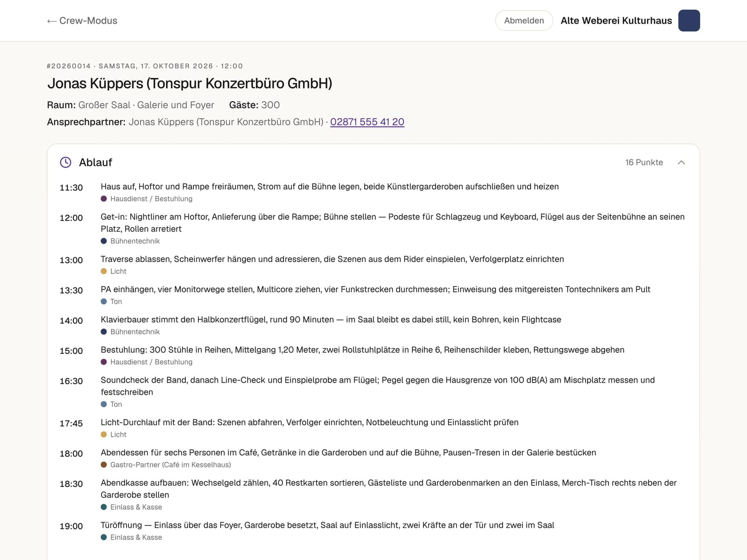The height and width of the screenshot is (560, 747).
Task: Open the dark blue venue logo square
Action: [689, 21]
